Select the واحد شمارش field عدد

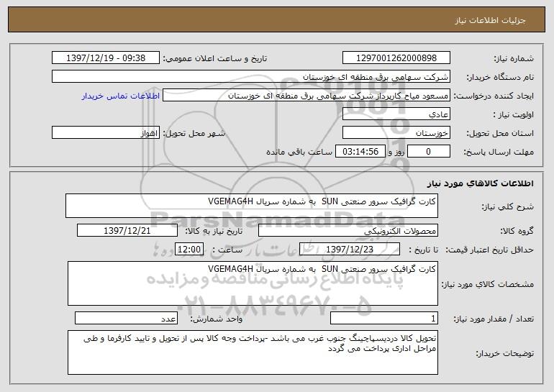coord(126,318)
